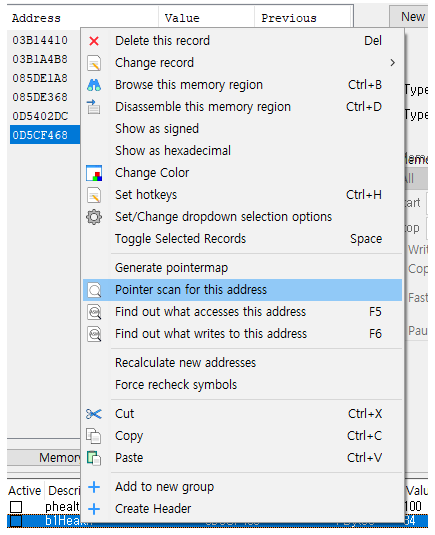The image size is (435, 535).
Task: Select address 085DE368 in results
Action: coord(40,97)
